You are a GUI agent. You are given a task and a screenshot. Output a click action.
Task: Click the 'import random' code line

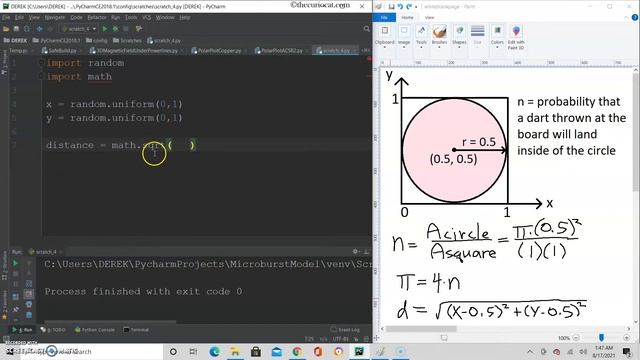pyautogui.click(x=85, y=63)
